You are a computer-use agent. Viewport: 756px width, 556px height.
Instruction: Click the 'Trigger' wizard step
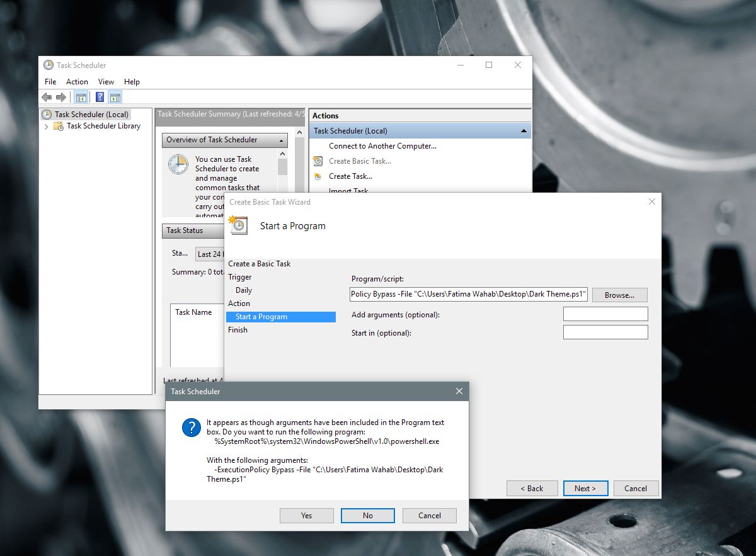[240, 277]
